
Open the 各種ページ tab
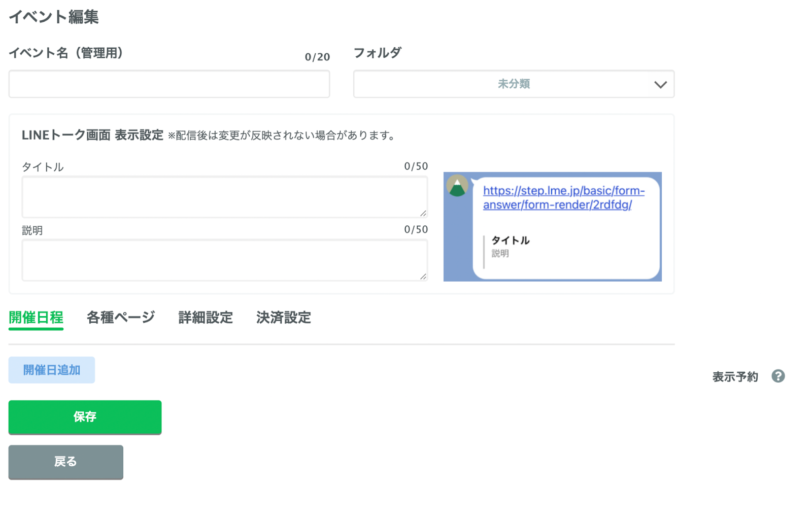tap(120, 318)
